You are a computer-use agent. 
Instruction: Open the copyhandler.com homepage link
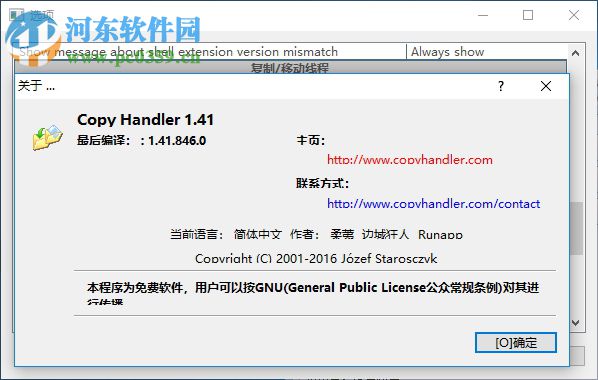coord(410,160)
